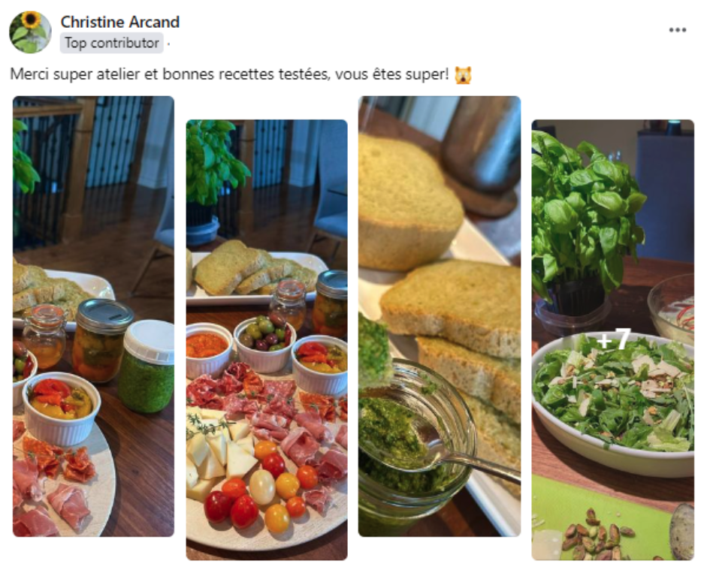Viewport: 713px width, 588px height.
Task: Open Christine Arcand's profile name link
Action: pyautogui.click(x=120, y=22)
